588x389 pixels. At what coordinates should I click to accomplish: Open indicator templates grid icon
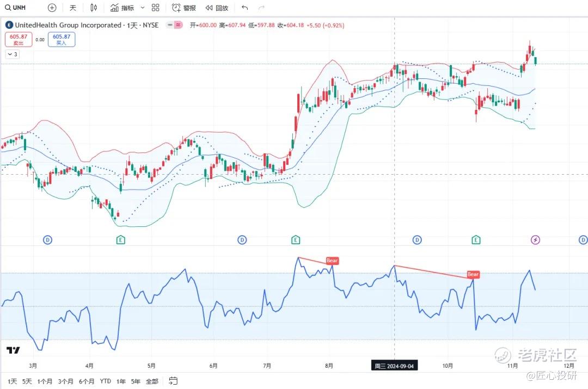[156, 8]
